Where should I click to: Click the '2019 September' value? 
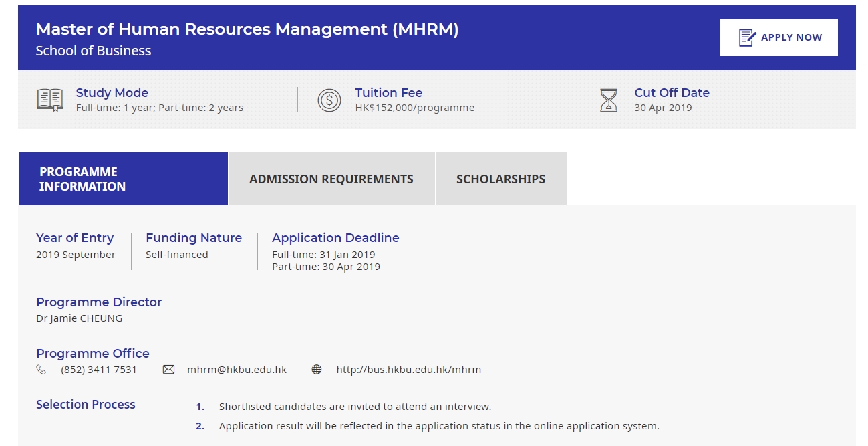[76, 255]
